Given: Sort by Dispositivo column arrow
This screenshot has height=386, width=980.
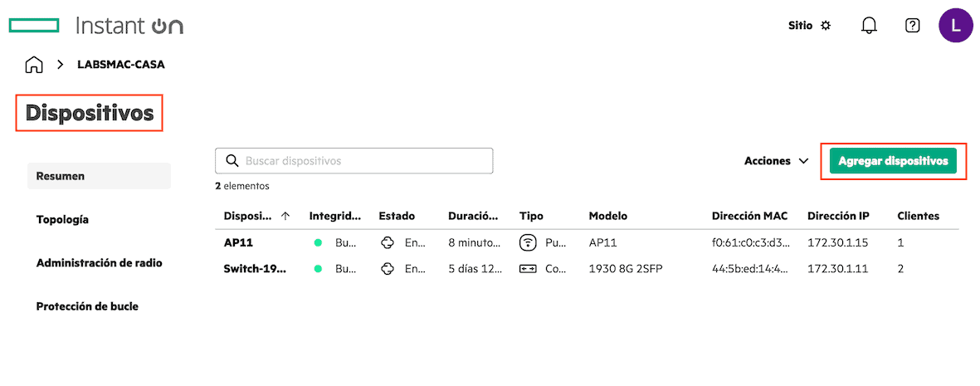Looking at the screenshot, I should (285, 216).
